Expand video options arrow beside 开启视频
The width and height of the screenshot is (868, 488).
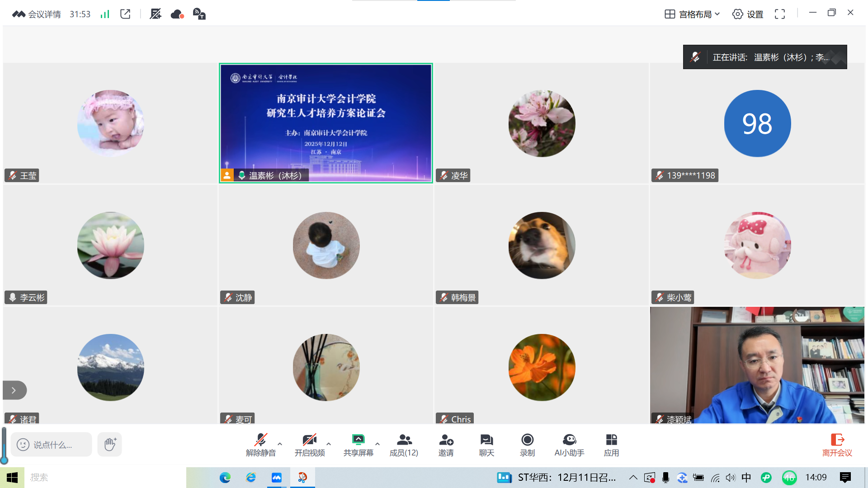329,444
